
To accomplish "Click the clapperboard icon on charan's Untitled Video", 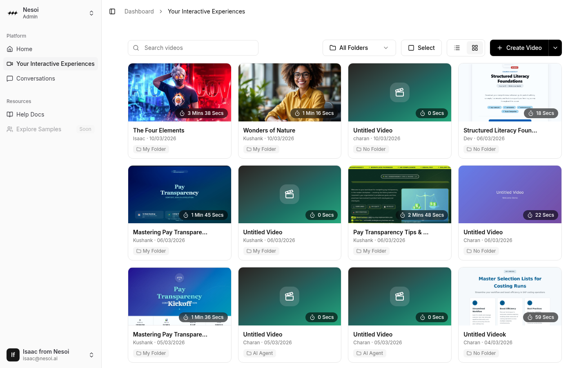I will coord(399,92).
